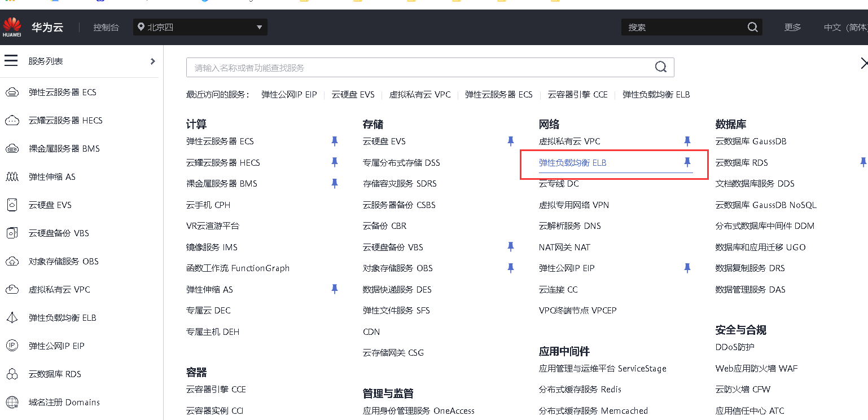Image resolution: width=868 pixels, height=420 pixels.
Task: Unpin 云耀云服务器 HECS in the 计算 list
Action: click(x=335, y=162)
